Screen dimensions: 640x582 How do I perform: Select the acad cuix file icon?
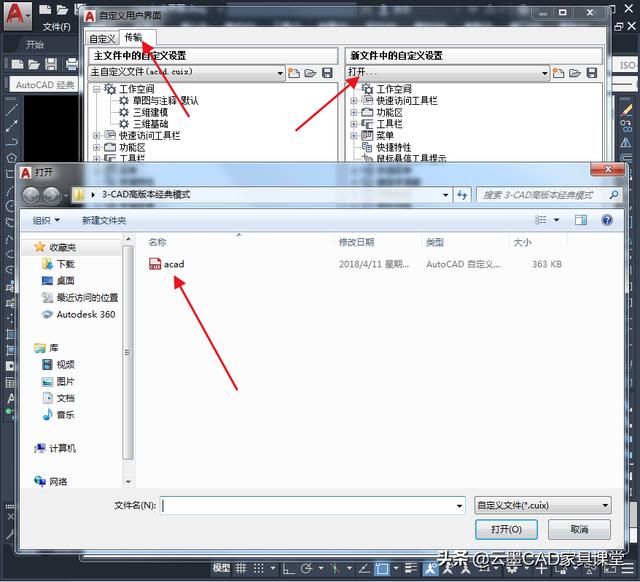pyautogui.click(x=155, y=264)
